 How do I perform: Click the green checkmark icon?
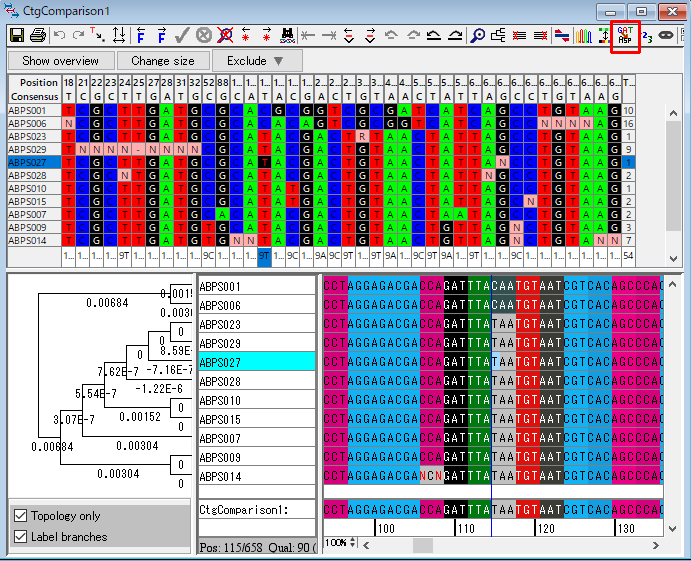pyautogui.click(x=182, y=35)
